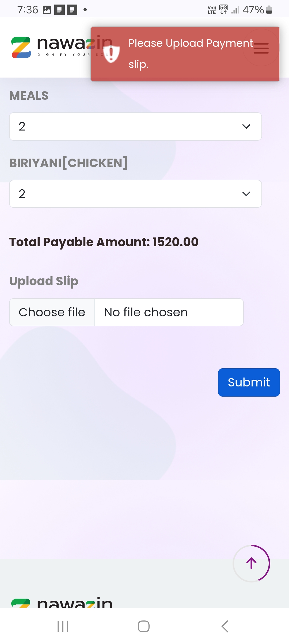Expand the BIRIYANI[CHICKEN] quantity dropdown
Viewport: 289px width, 644px height.
pos(135,194)
